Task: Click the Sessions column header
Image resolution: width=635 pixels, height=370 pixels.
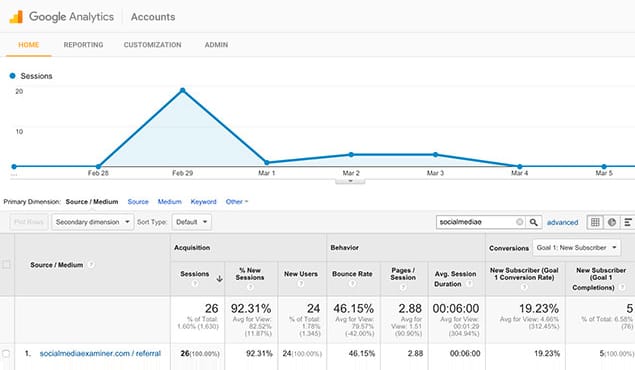Action: [x=194, y=274]
